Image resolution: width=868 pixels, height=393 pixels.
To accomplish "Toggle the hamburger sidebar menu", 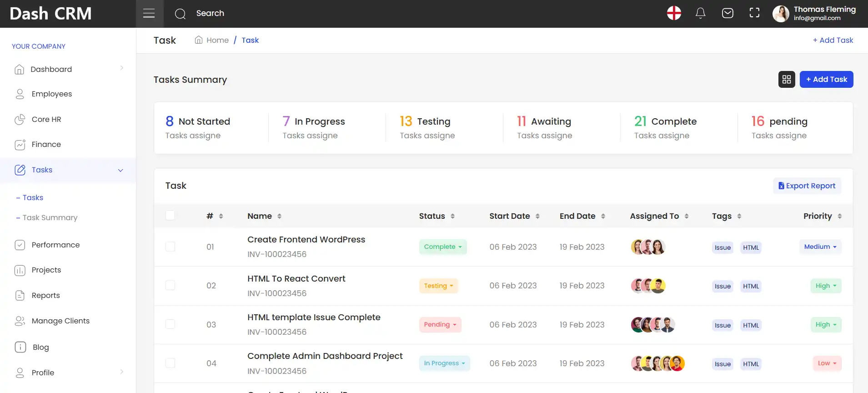I will click(x=149, y=14).
